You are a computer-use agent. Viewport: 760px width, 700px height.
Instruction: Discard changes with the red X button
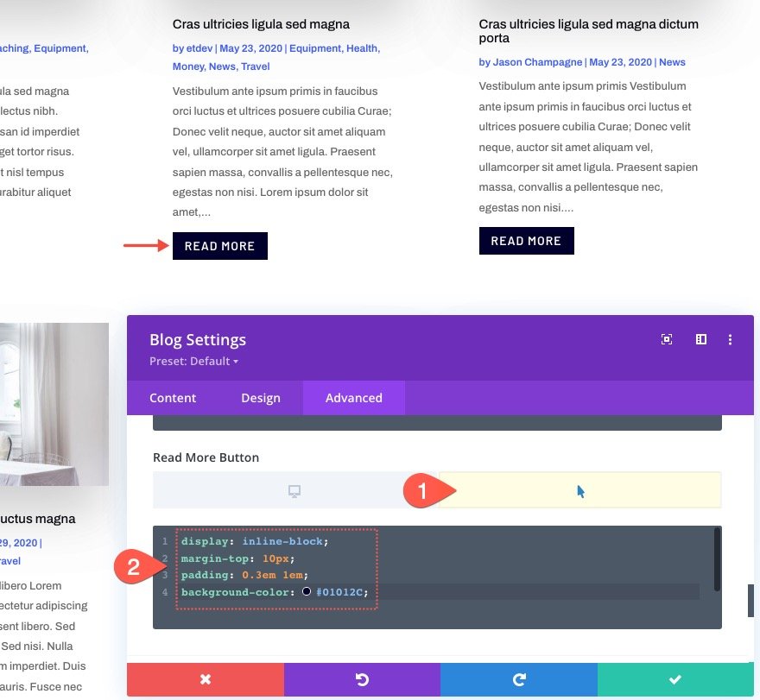(206, 679)
